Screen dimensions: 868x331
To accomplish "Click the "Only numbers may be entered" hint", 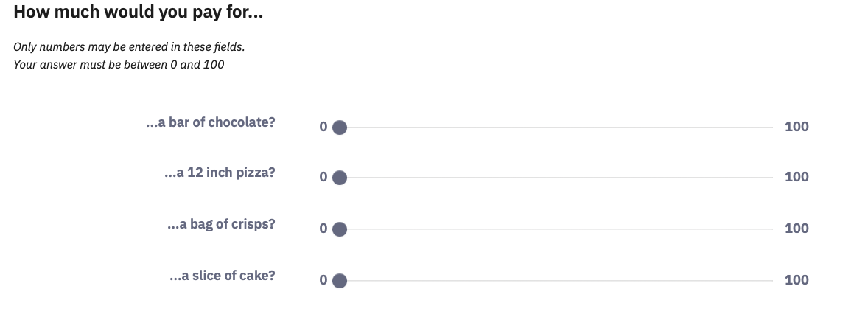I will pyautogui.click(x=129, y=47).
